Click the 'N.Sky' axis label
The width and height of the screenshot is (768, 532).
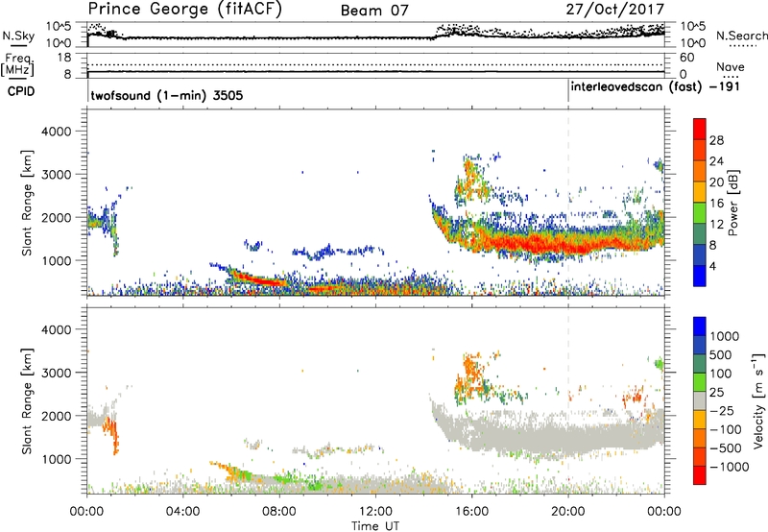tap(18, 36)
